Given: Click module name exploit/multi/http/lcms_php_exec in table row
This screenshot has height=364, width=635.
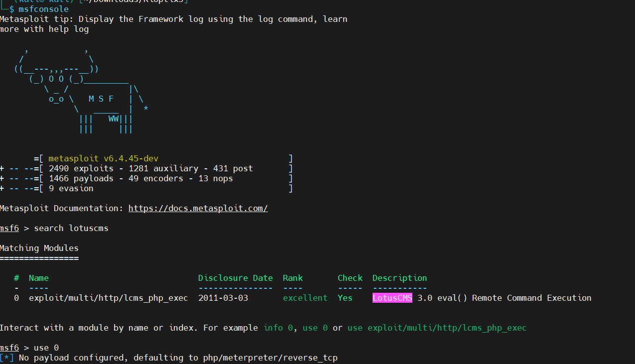Looking at the screenshot, I should [x=109, y=298].
